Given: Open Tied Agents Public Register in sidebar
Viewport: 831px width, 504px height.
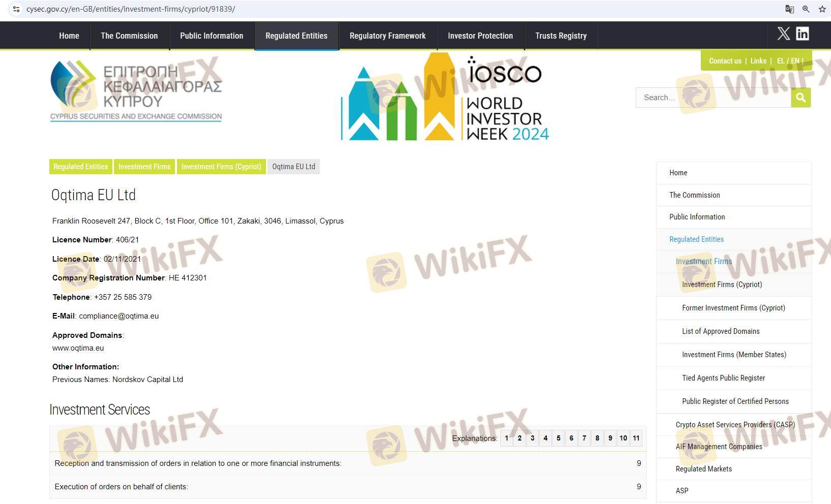Looking at the screenshot, I should point(723,378).
